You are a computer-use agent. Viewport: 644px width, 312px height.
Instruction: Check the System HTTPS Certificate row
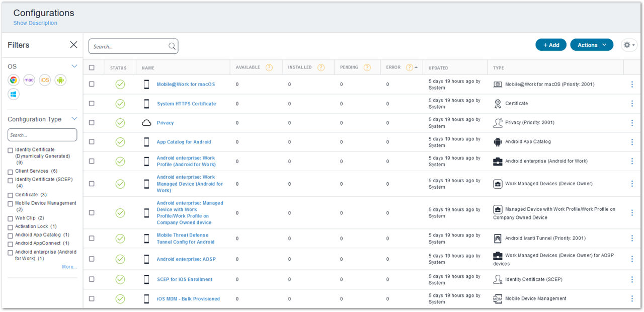click(92, 103)
